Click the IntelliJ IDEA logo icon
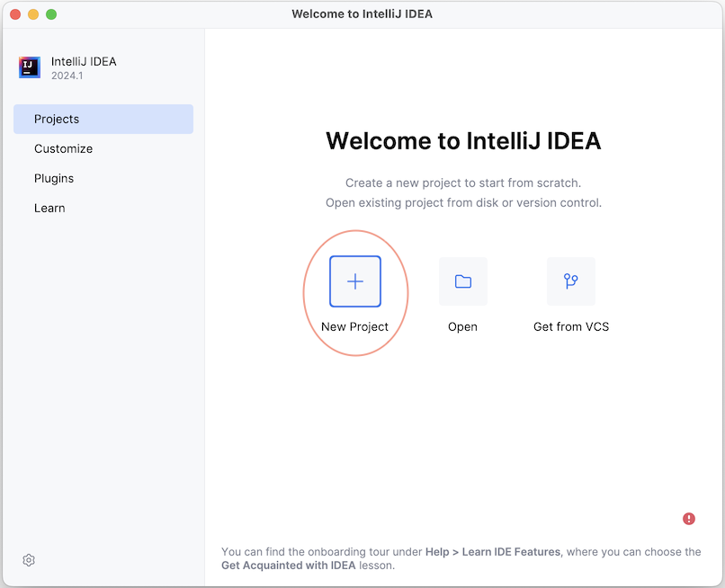The height and width of the screenshot is (588, 725). coord(30,67)
